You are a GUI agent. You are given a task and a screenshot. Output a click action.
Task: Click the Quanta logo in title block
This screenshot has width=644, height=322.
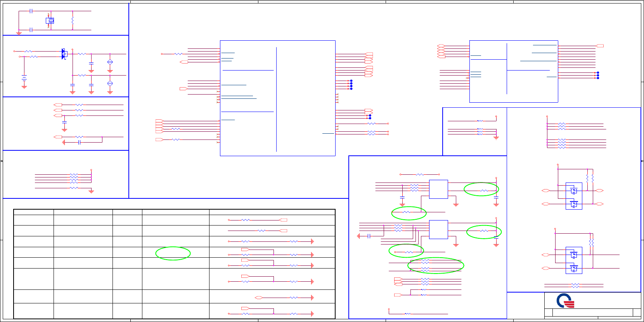pyautogui.click(x=565, y=301)
